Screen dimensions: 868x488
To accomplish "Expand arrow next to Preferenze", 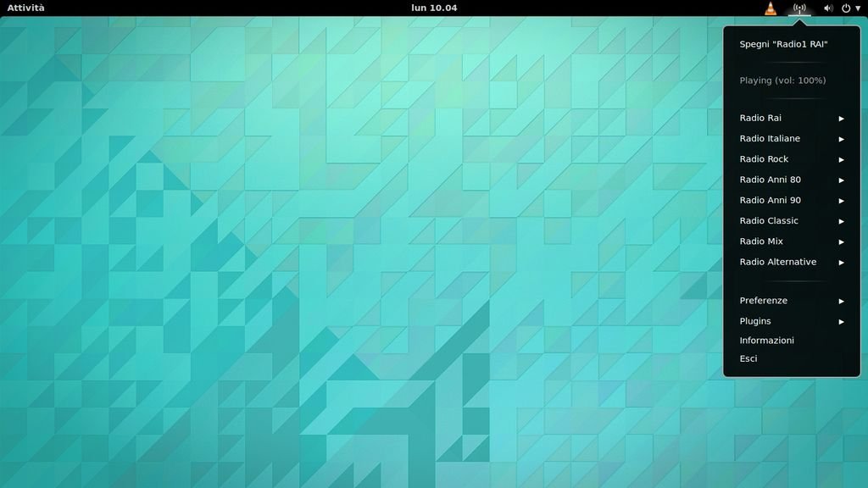I will tap(841, 301).
